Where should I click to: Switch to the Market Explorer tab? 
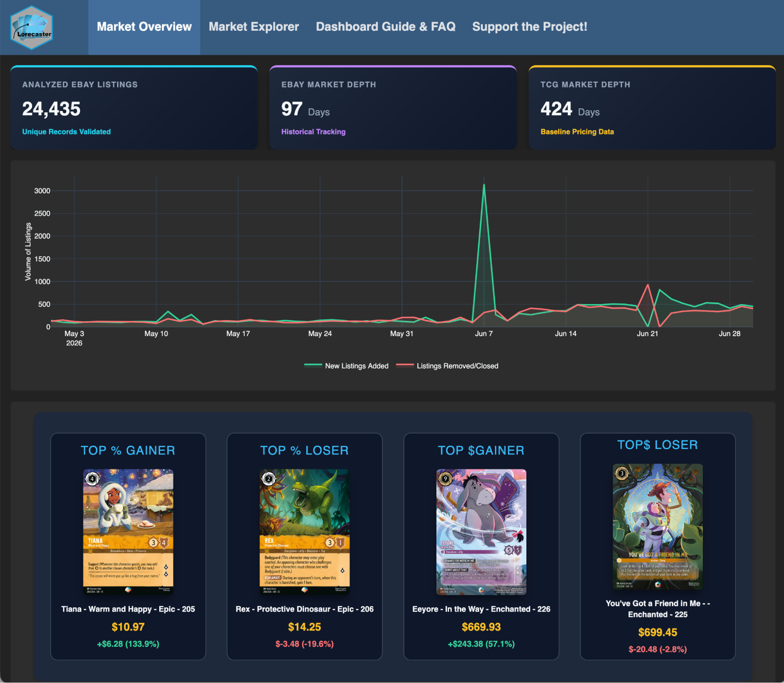254,27
